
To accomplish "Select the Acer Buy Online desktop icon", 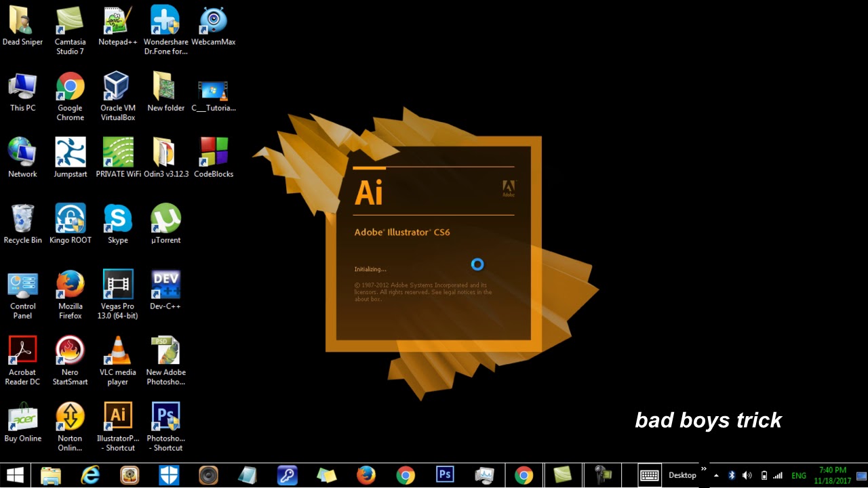I will [x=22, y=423].
